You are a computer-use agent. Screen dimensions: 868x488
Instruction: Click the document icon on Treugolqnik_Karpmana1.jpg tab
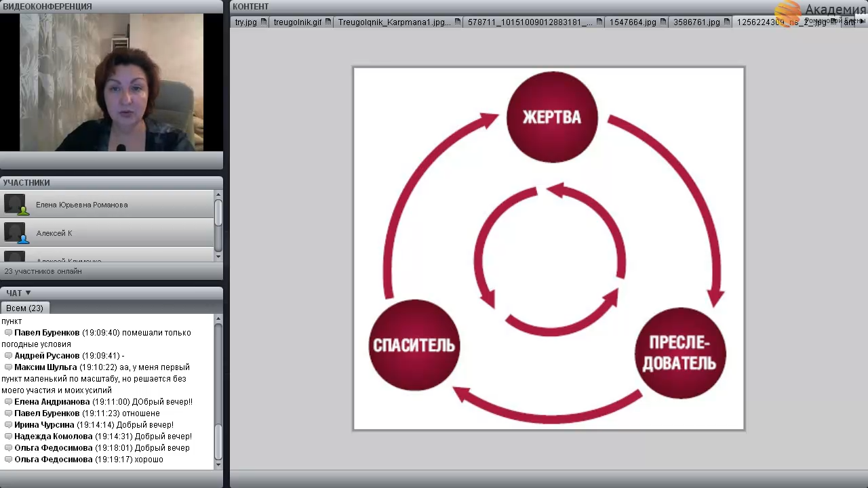point(458,22)
